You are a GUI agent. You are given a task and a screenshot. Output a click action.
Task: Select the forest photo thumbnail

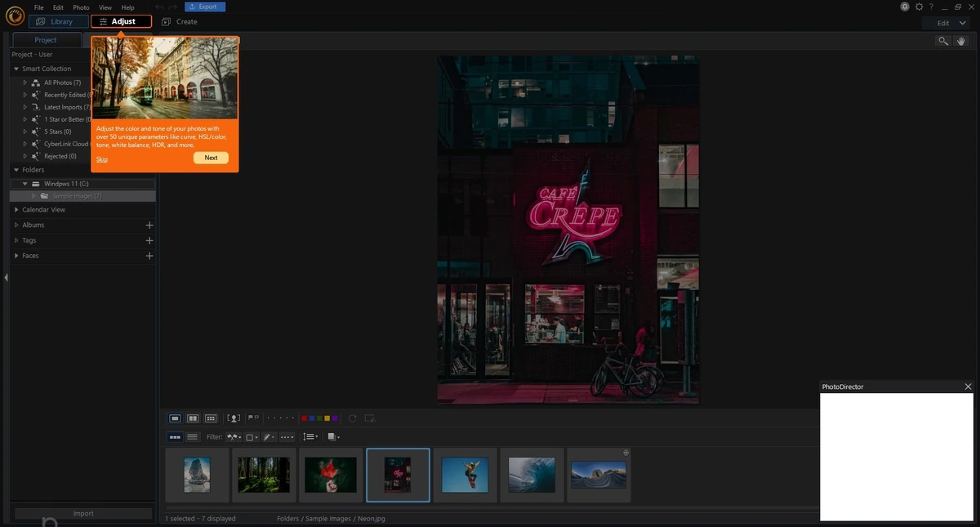(264, 475)
